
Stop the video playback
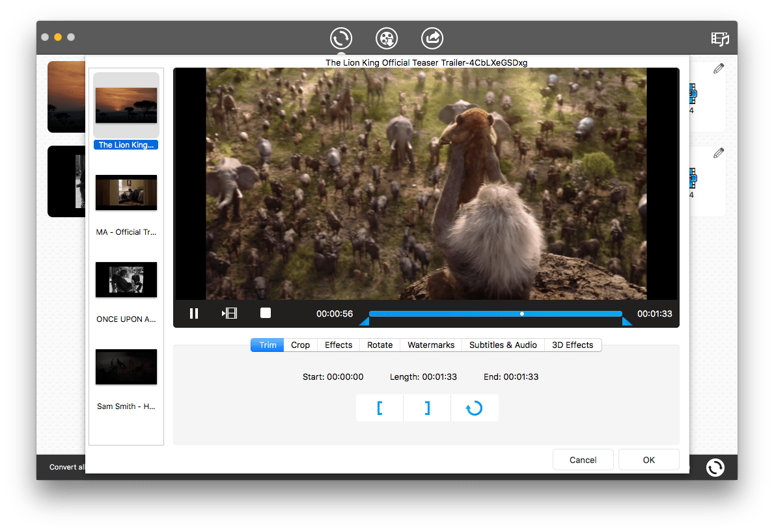[266, 313]
